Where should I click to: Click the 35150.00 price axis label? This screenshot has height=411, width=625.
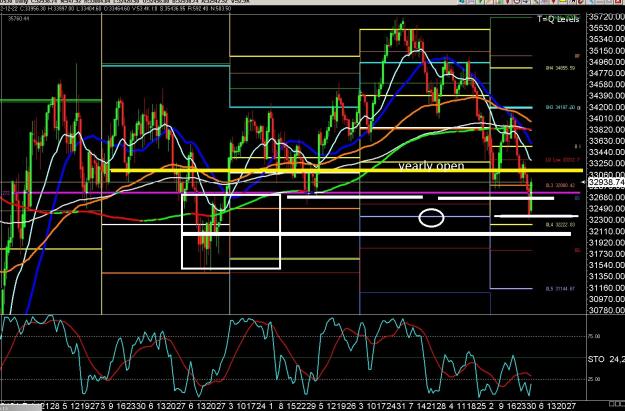607,51
